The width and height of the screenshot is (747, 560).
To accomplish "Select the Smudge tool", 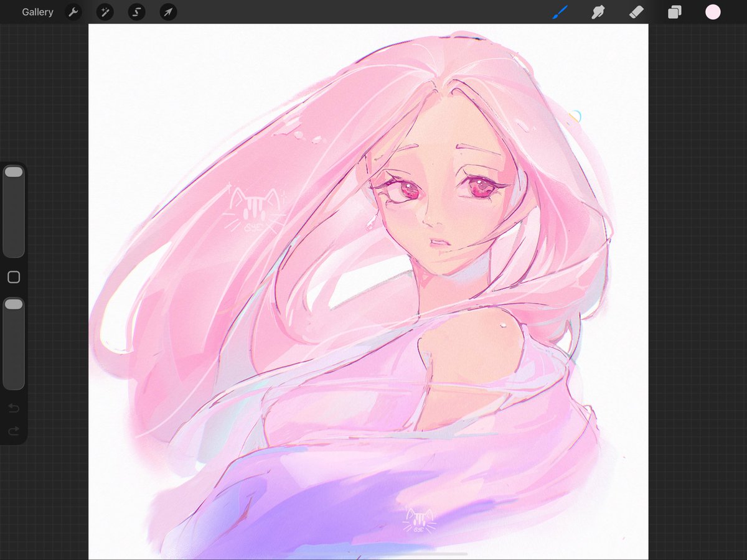I will [x=598, y=12].
